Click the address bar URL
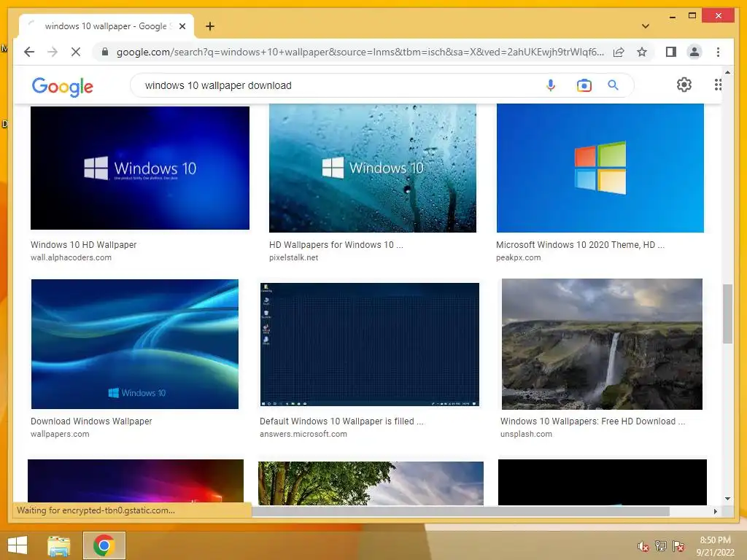Viewport: 747px width, 560px height. pyautogui.click(x=360, y=52)
